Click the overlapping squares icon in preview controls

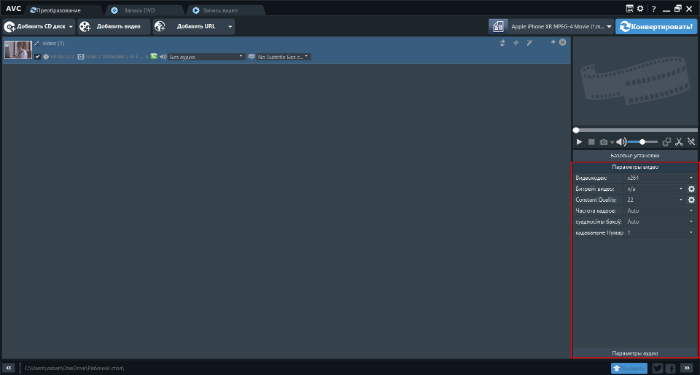point(667,142)
